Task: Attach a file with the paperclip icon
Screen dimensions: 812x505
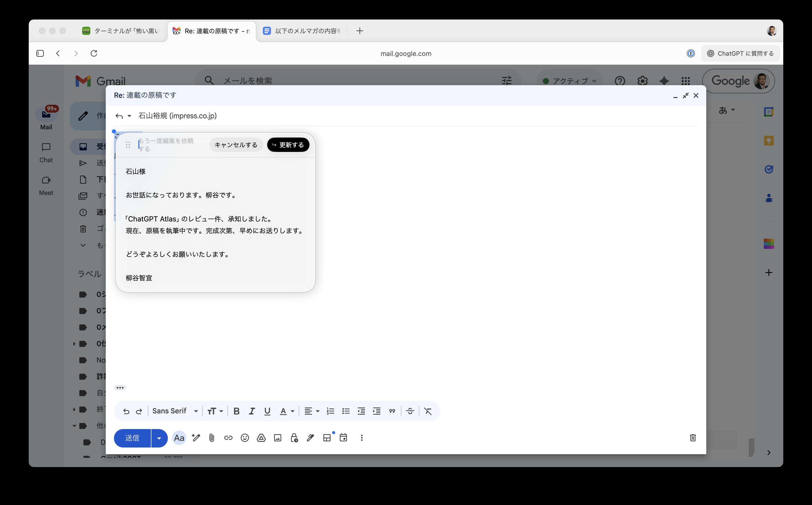Action: coord(211,438)
